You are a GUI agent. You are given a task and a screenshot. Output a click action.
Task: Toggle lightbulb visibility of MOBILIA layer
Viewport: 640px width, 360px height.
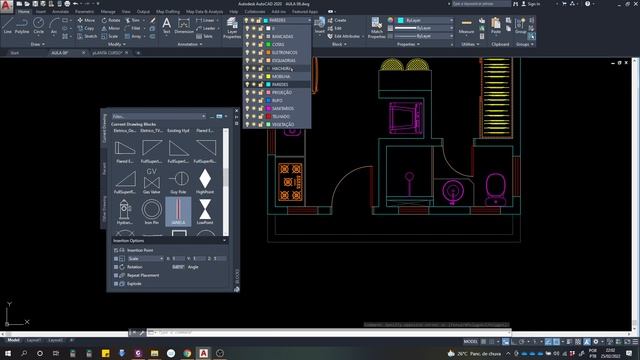pyautogui.click(x=247, y=76)
